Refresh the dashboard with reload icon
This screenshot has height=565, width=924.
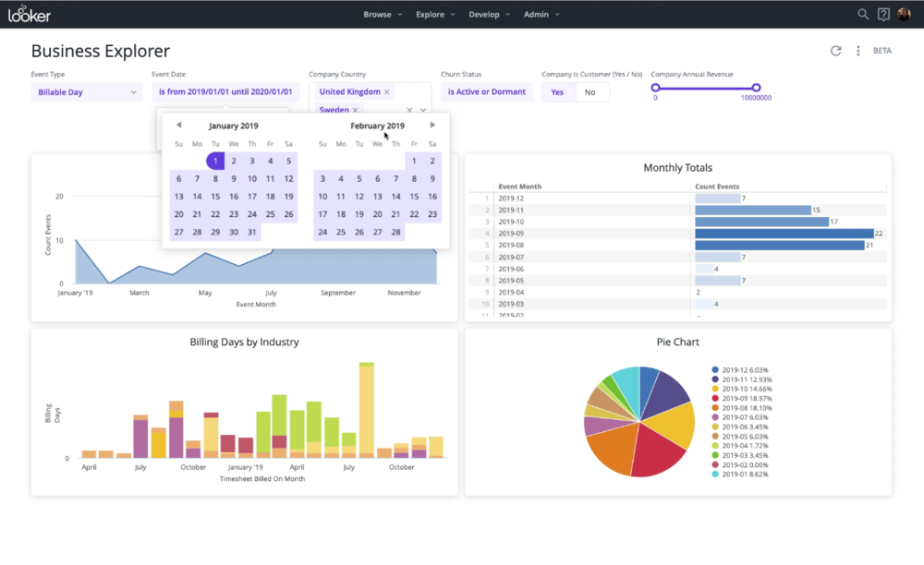(836, 51)
